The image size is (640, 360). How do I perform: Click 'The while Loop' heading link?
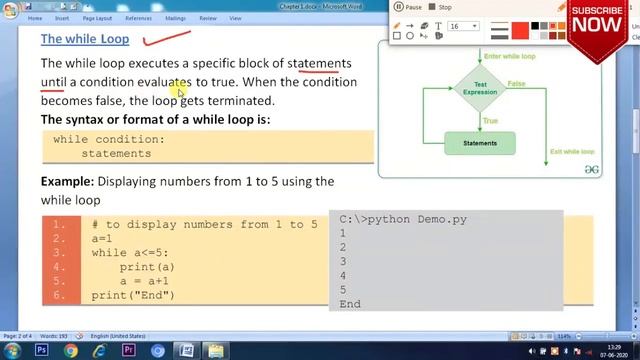[x=85, y=39]
